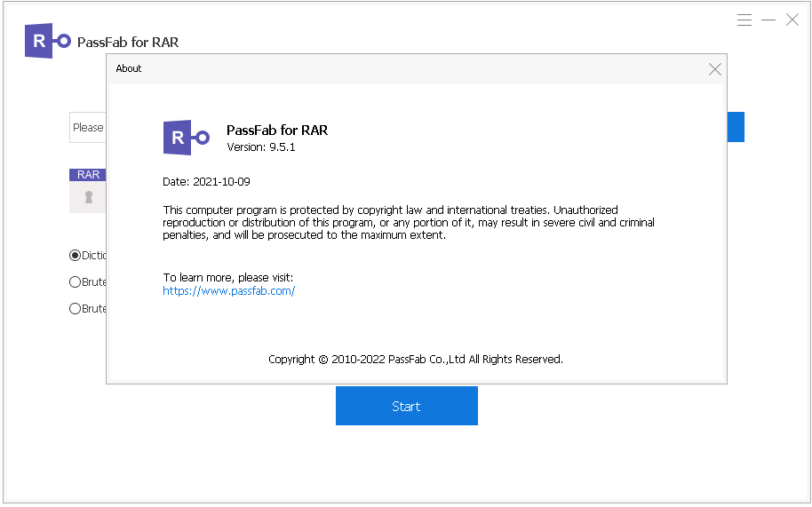The height and width of the screenshot is (507, 812).
Task: Click the Copyright 2010-2022 PassFab notice
Action: point(415,360)
